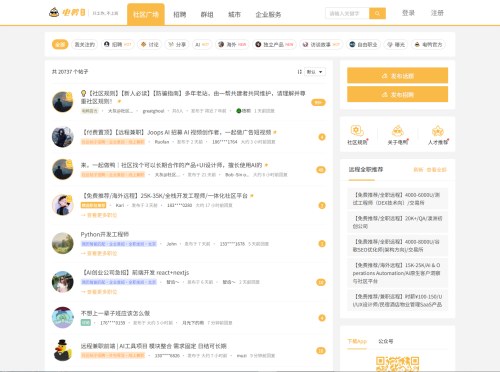Open the 【AI创业公司急招】前端开发 react+nextjs post
Viewport: 500px width, 372px height.
tap(135, 273)
